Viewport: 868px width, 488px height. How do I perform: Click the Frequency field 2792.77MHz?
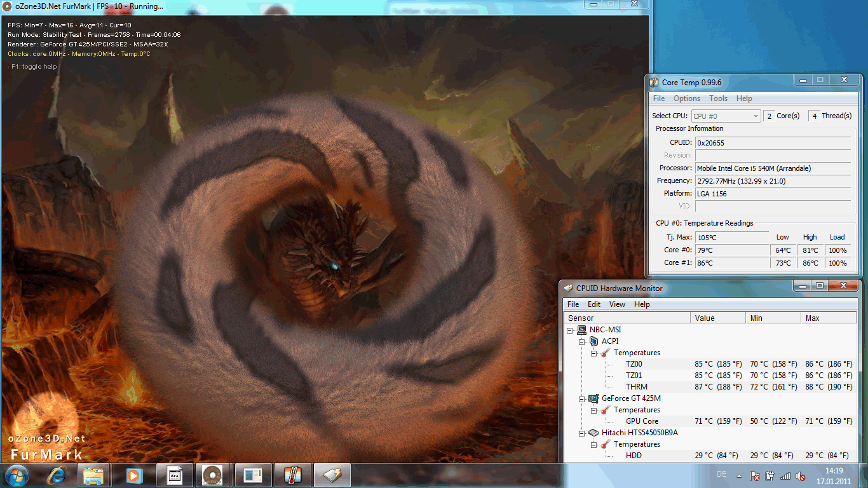773,181
